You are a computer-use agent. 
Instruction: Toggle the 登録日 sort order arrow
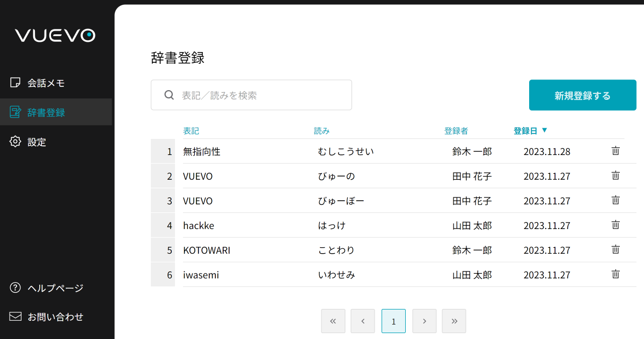pyautogui.click(x=545, y=130)
